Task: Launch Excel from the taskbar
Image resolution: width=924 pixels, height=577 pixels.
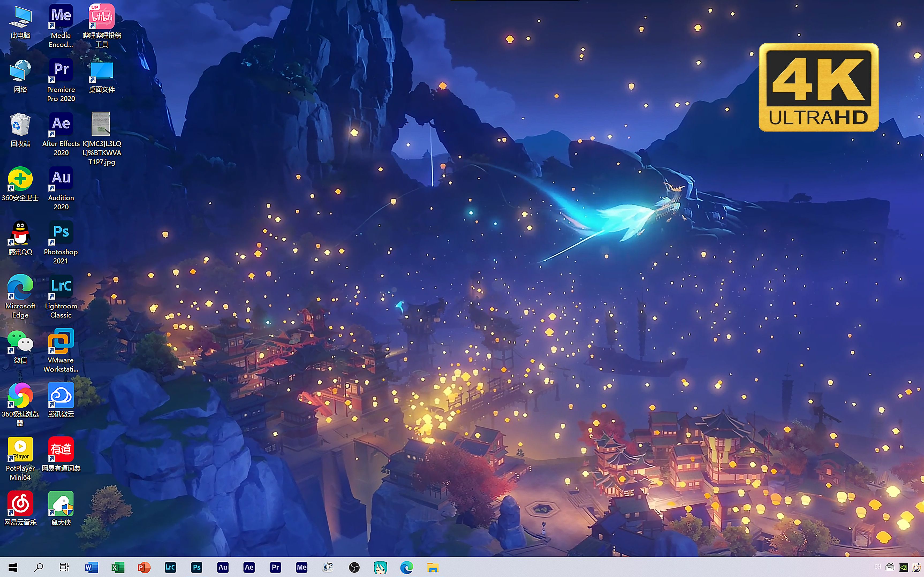Action: pyautogui.click(x=118, y=568)
